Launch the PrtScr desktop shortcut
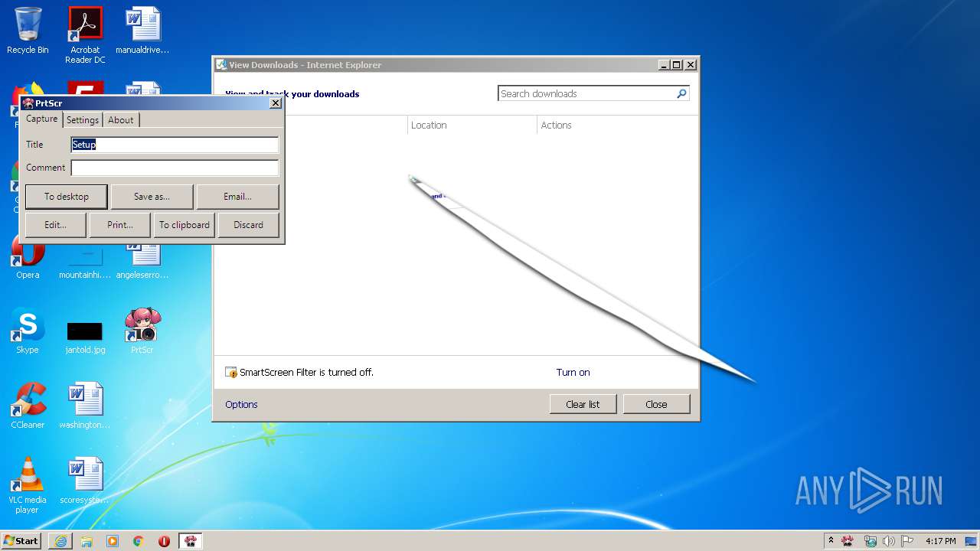Viewport: 980px width, 551px height. [x=142, y=331]
